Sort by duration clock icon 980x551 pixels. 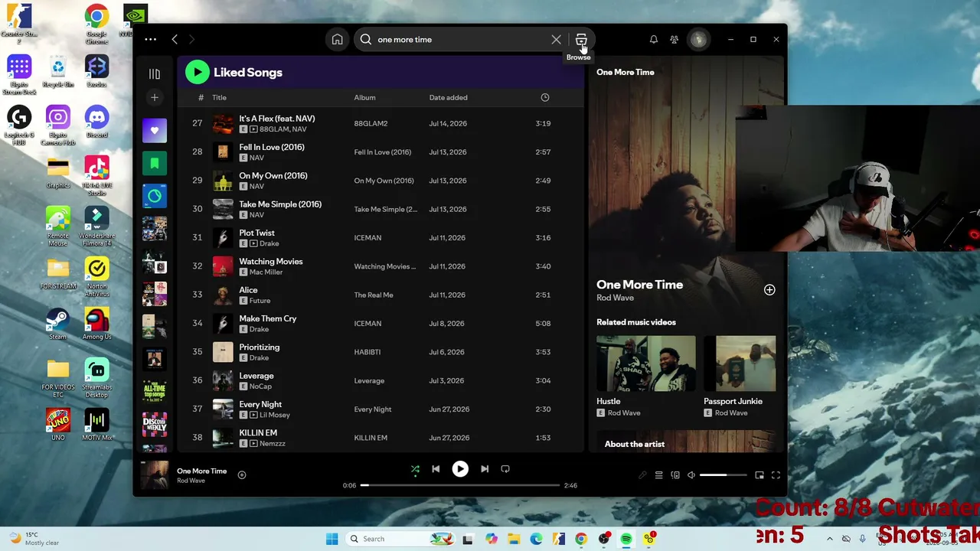pos(544,97)
